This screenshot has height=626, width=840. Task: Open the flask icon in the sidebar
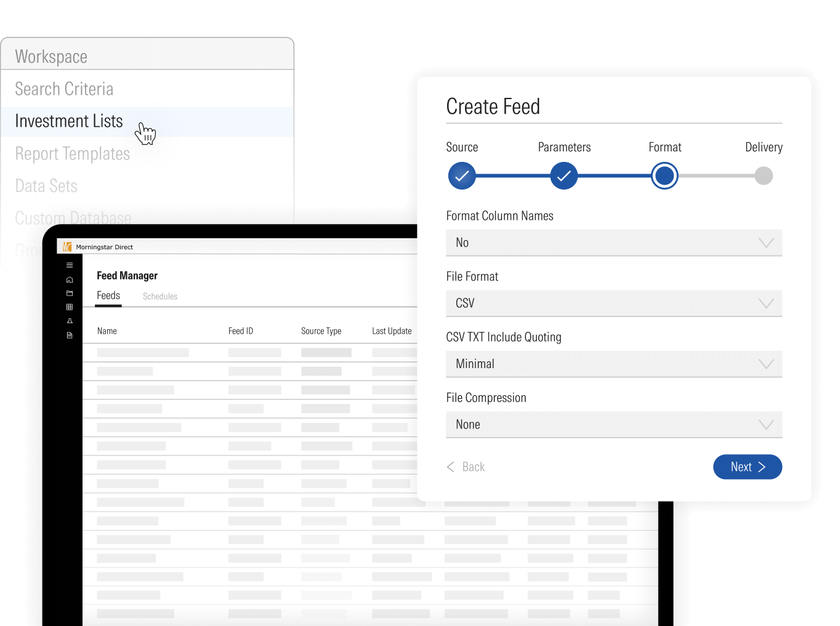70,321
